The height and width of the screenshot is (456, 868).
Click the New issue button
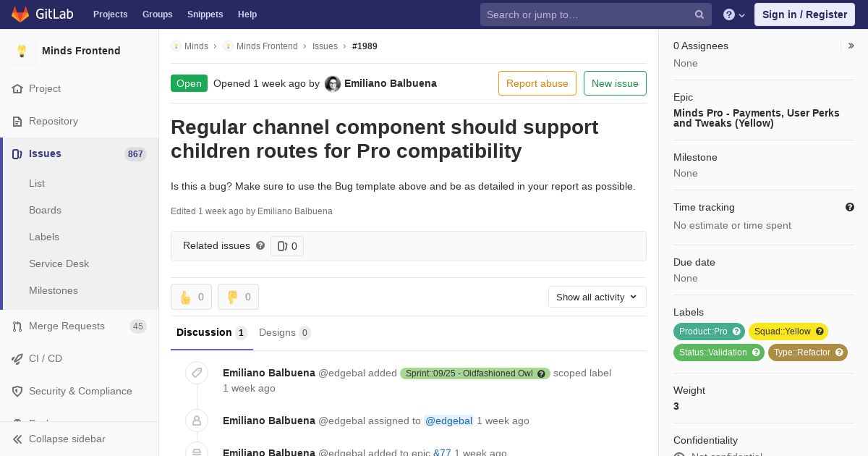pyautogui.click(x=615, y=83)
